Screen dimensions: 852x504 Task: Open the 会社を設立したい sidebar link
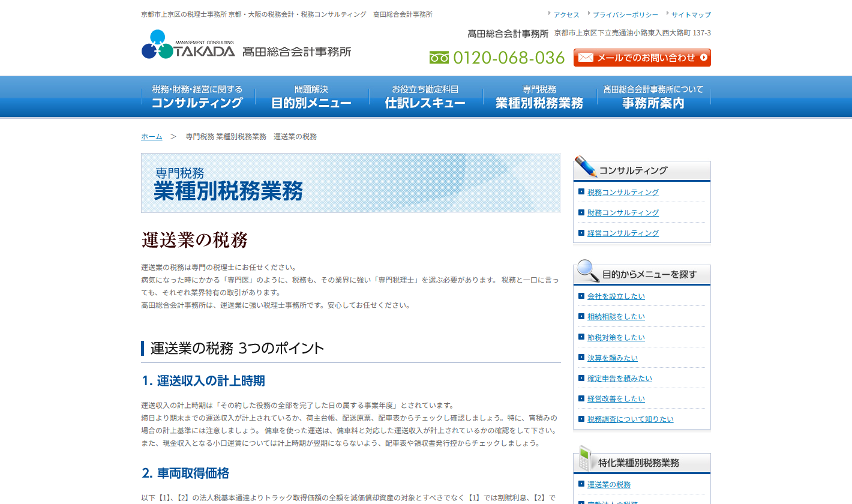pos(616,296)
